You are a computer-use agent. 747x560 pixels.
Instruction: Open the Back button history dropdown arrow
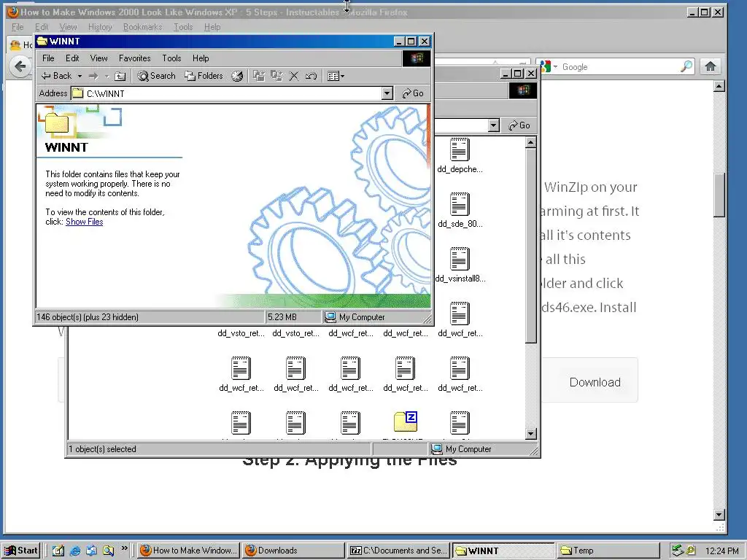(x=80, y=76)
